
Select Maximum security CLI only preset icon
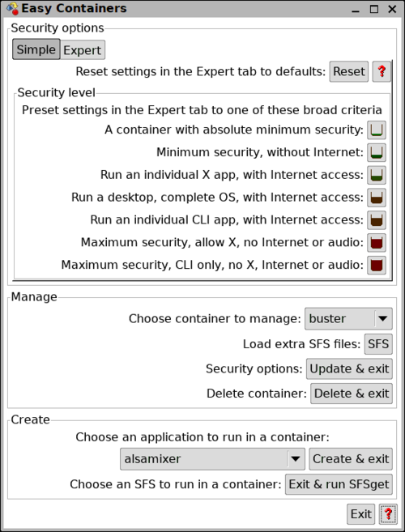click(377, 265)
